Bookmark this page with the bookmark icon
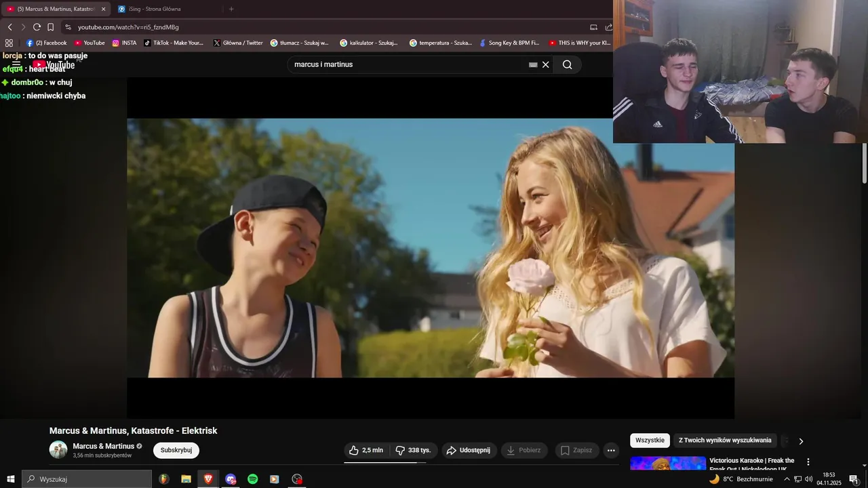Viewport: 868px width, 488px height. [50, 27]
